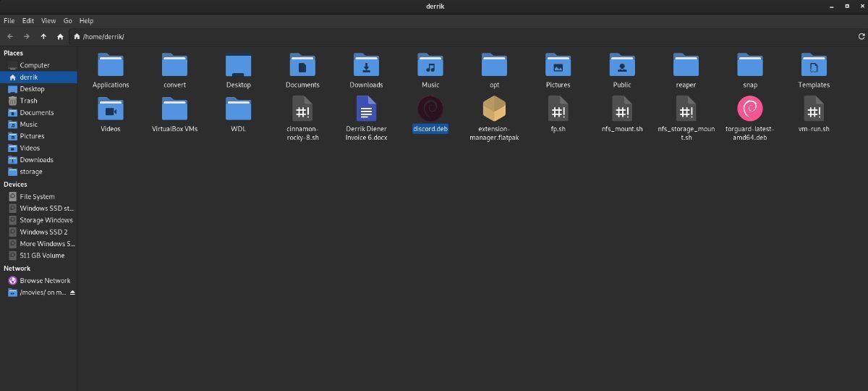Screen dimensions: 868x391
Task: Reload the current folder view
Action: tap(861, 36)
